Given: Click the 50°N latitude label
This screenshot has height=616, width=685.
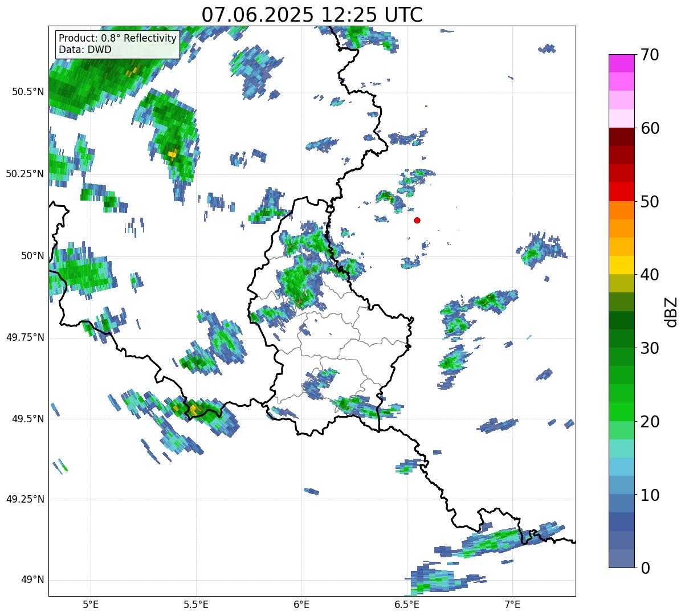Looking at the screenshot, I should [32, 256].
